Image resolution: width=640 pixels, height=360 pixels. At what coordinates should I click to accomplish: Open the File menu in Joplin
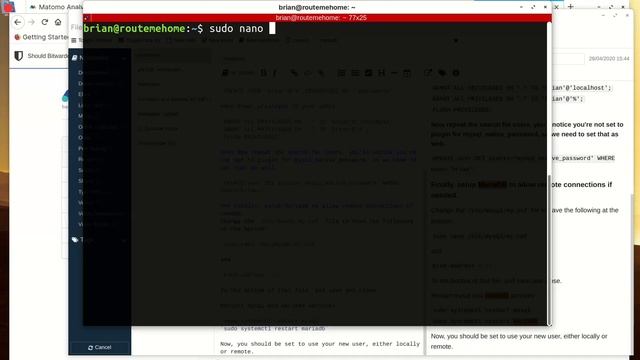point(76,27)
